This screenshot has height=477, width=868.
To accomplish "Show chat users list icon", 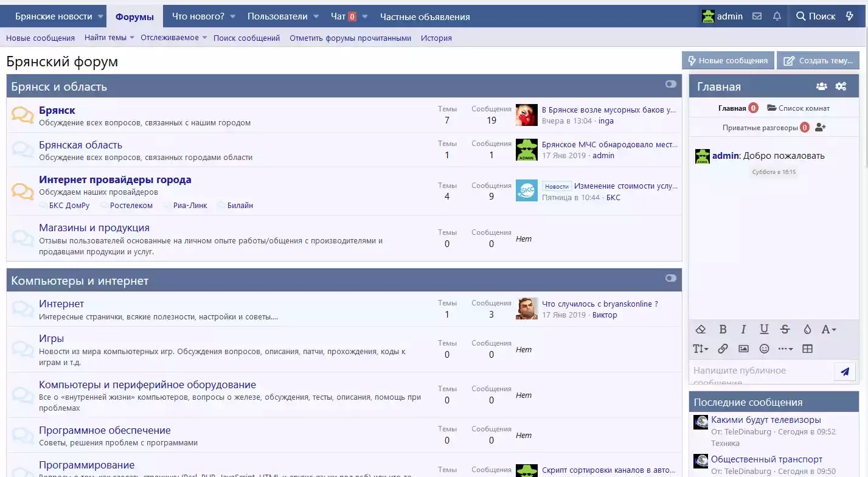I will pos(821,86).
